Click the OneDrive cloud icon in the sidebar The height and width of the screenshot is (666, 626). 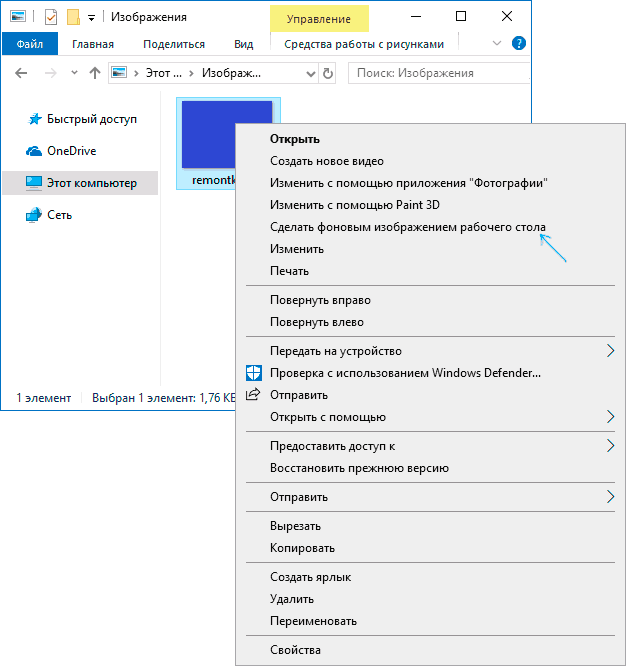tap(33, 151)
